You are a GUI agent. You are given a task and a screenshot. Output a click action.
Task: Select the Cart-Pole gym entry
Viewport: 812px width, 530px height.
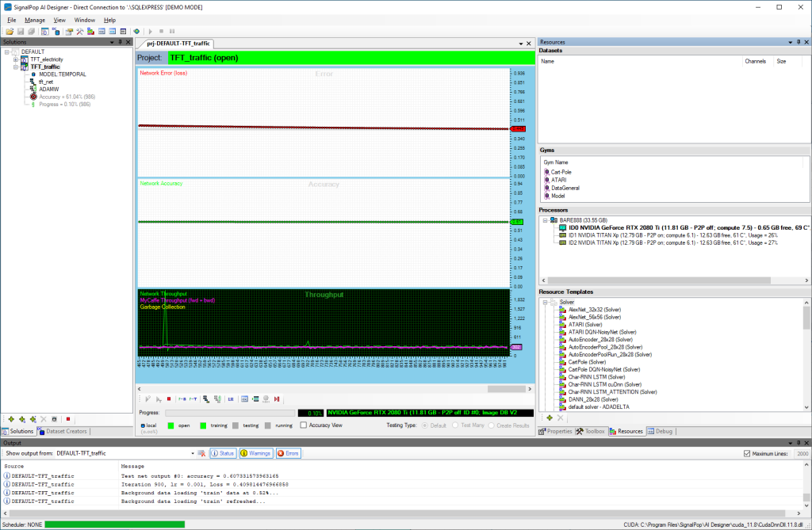click(561, 172)
